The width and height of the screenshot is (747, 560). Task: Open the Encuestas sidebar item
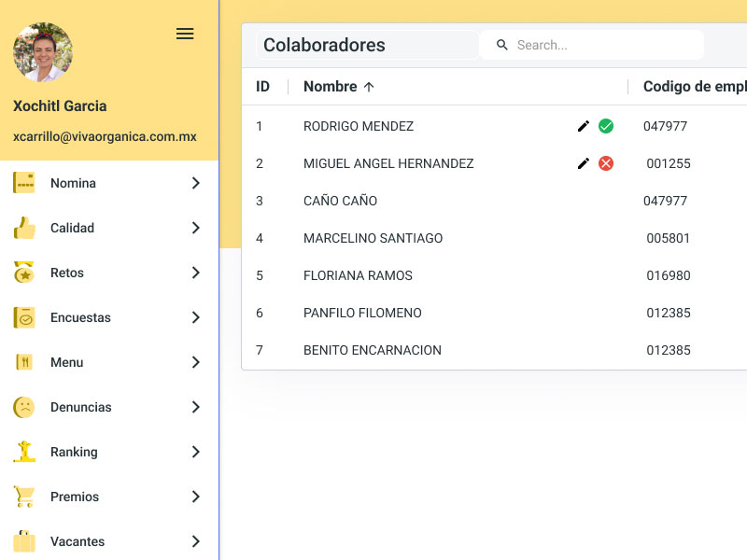[x=80, y=317]
